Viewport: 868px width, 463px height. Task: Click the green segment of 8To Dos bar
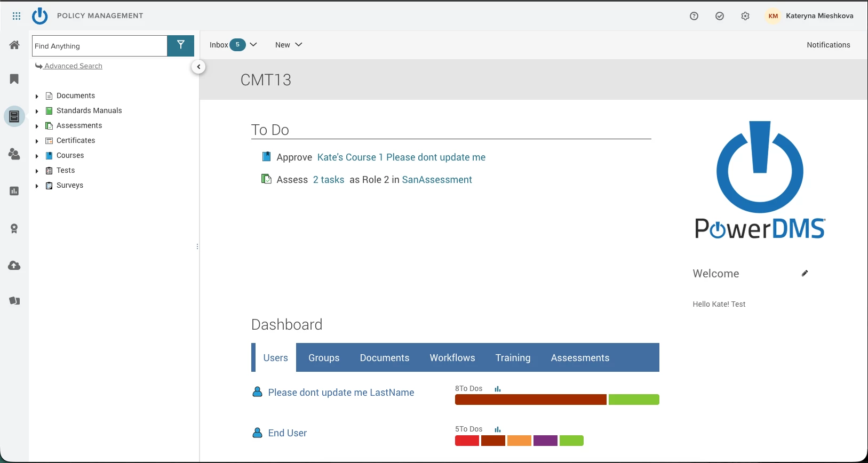(634, 400)
